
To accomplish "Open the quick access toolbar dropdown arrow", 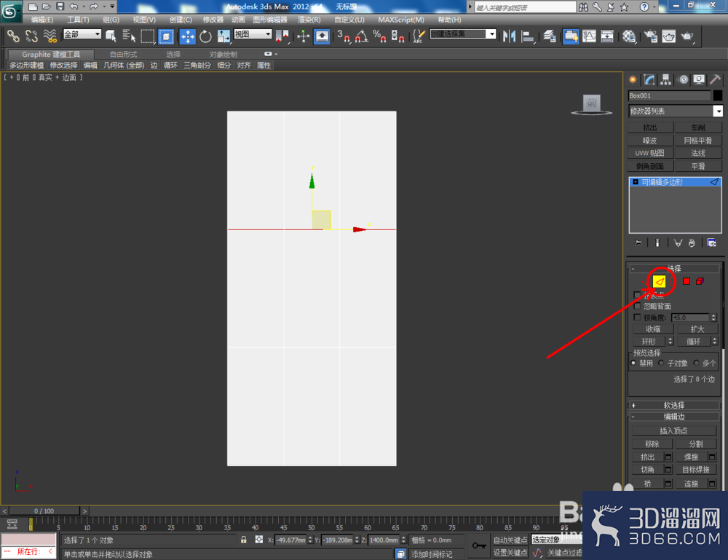I will pos(112,7).
